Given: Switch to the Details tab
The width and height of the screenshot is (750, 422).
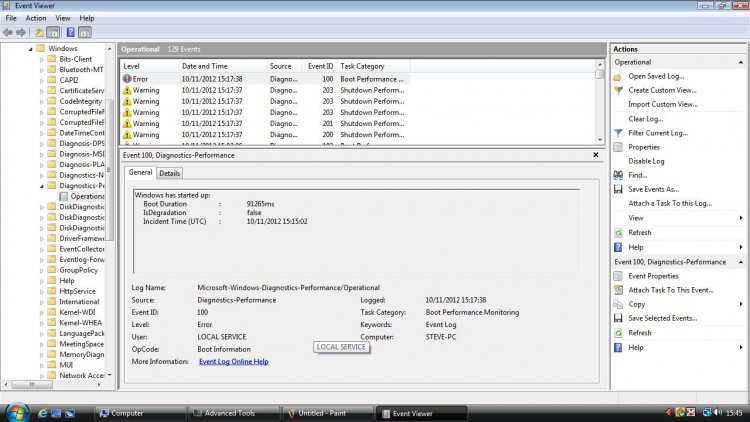Looking at the screenshot, I should coord(169,173).
